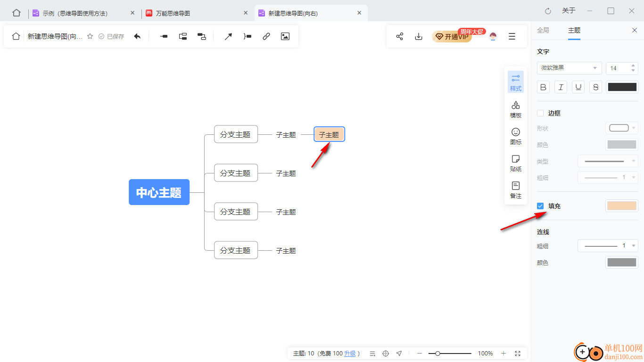Toggle bold text formatting
The image size is (644, 362).
pyautogui.click(x=544, y=87)
